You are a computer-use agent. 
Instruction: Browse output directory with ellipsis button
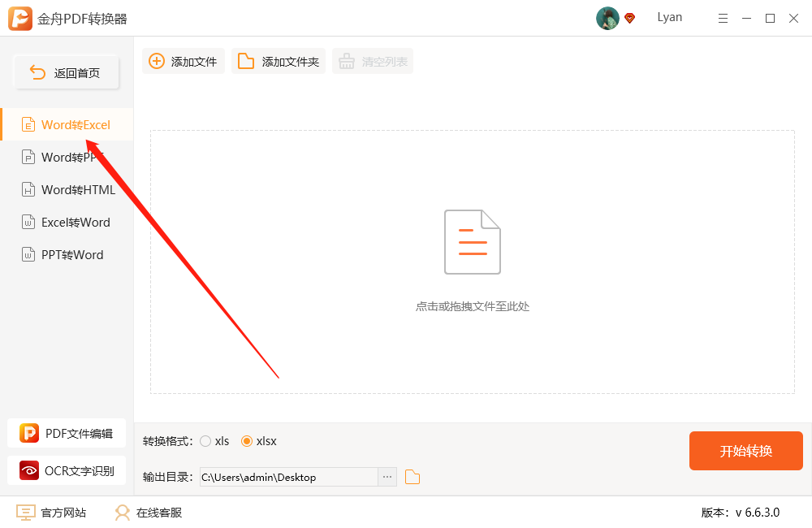(387, 477)
